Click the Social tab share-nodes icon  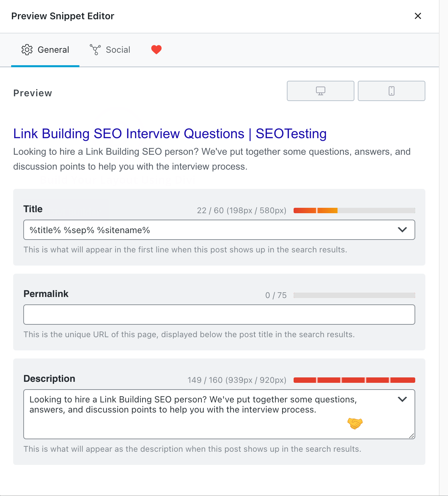[95, 50]
